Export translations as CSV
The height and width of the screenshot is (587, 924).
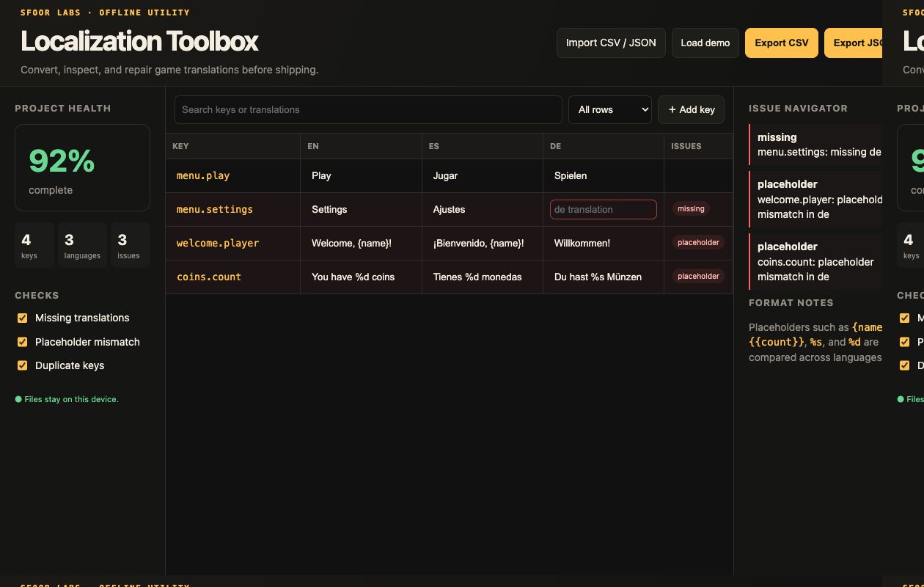click(x=782, y=43)
